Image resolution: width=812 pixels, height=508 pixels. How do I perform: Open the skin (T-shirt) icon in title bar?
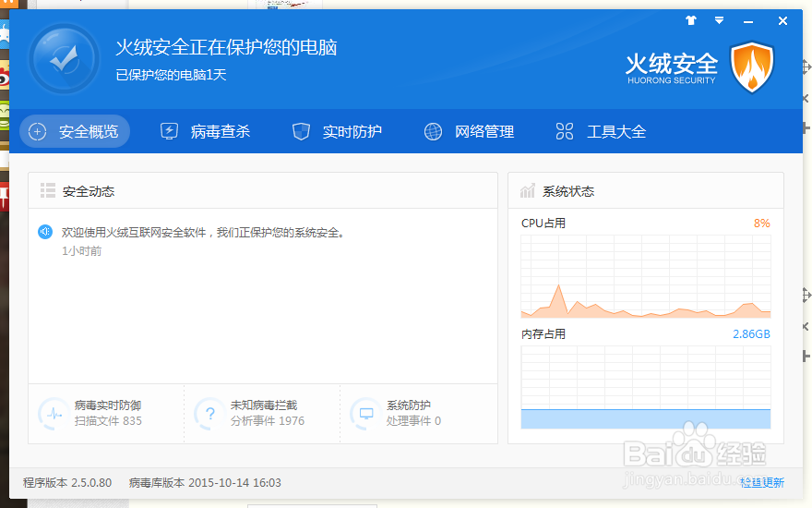[691, 20]
